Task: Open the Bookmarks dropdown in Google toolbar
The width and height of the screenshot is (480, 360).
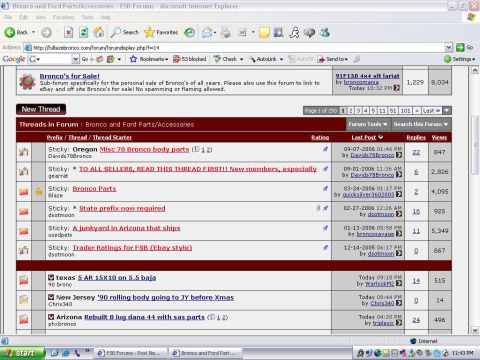Action: point(149,59)
